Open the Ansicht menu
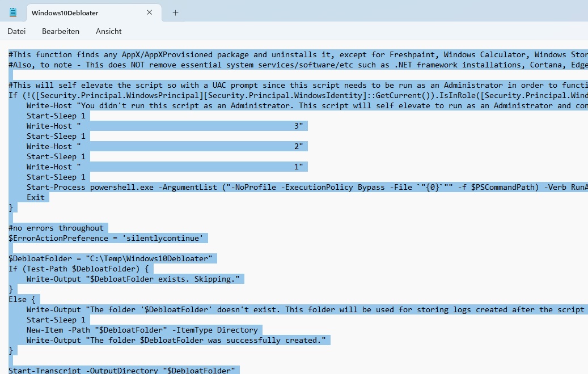 108,31
